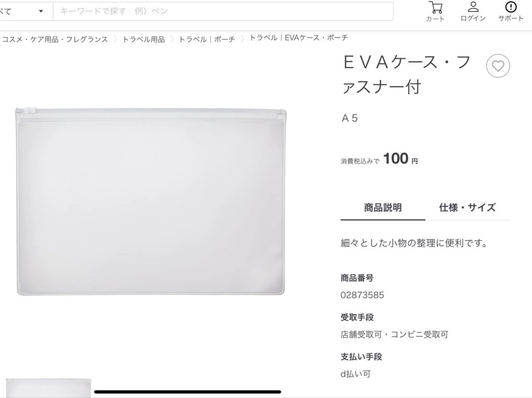The height and width of the screenshot is (398, 532).
Task: Click the product title EVAケース・ファスナー付
Action: point(407,75)
